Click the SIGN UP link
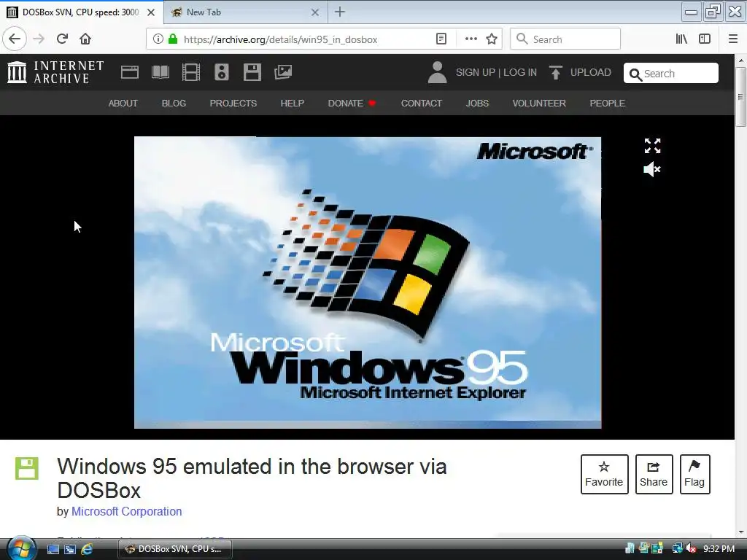The width and height of the screenshot is (747, 560). coord(476,72)
